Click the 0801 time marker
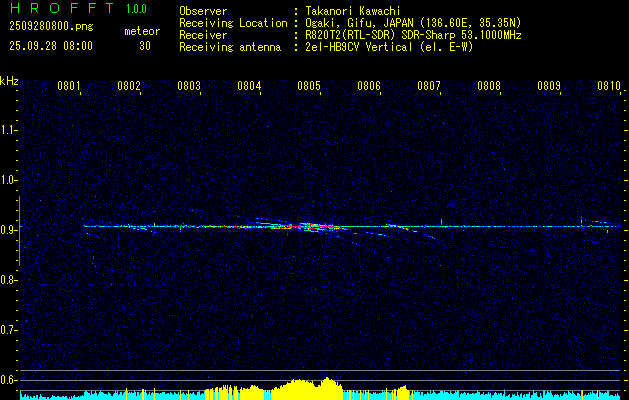Image resolution: width=629 pixels, height=400 pixels. coord(69,86)
